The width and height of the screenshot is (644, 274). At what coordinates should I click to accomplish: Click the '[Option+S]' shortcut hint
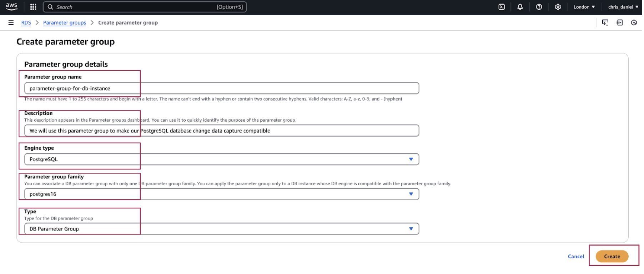pos(230,7)
